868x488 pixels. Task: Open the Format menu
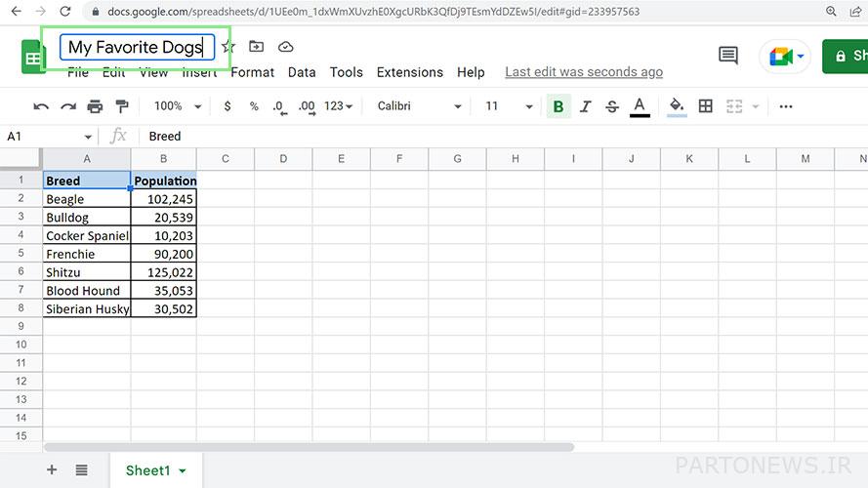tap(253, 72)
